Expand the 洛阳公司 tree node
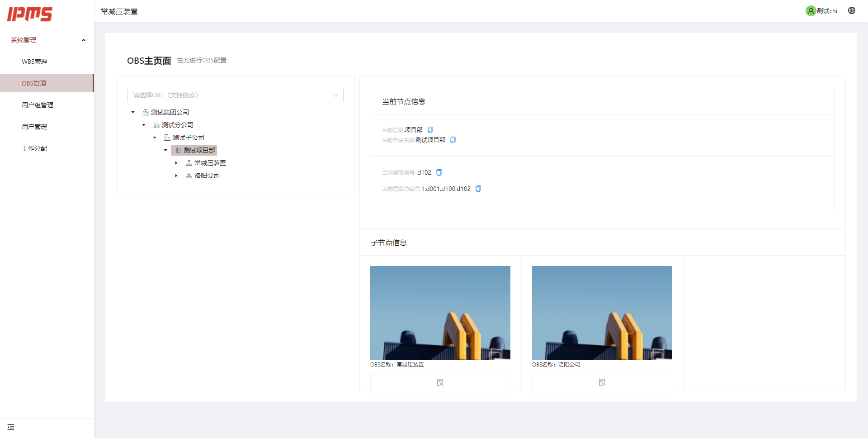This screenshot has width=868, height=438. point(176,176)
